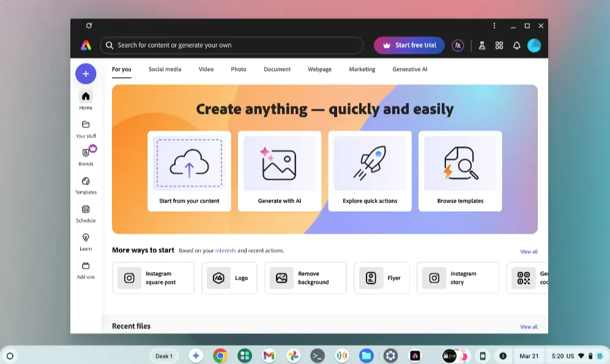Click View all next to Recent files

[x=529, y=326]
